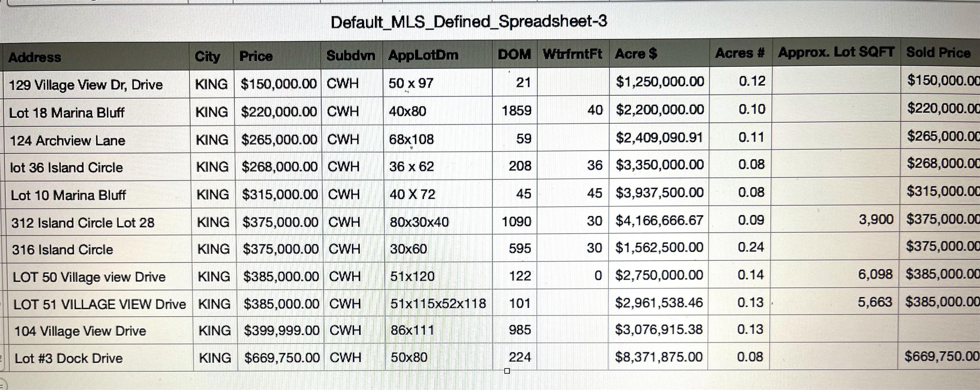This screenshot has width=980, height=390.
Task: Click the Approx. Lot SQFT header
Action: [836, 52]
